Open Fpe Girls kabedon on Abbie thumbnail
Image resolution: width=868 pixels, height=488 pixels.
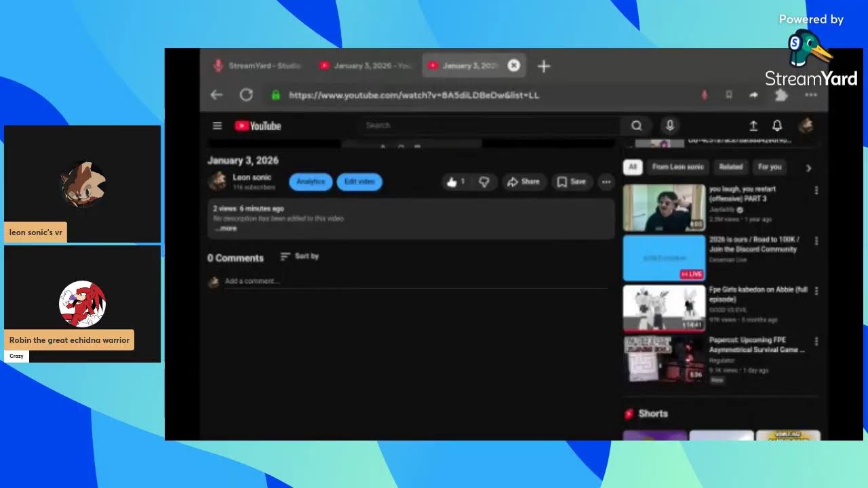click(664, 308)
